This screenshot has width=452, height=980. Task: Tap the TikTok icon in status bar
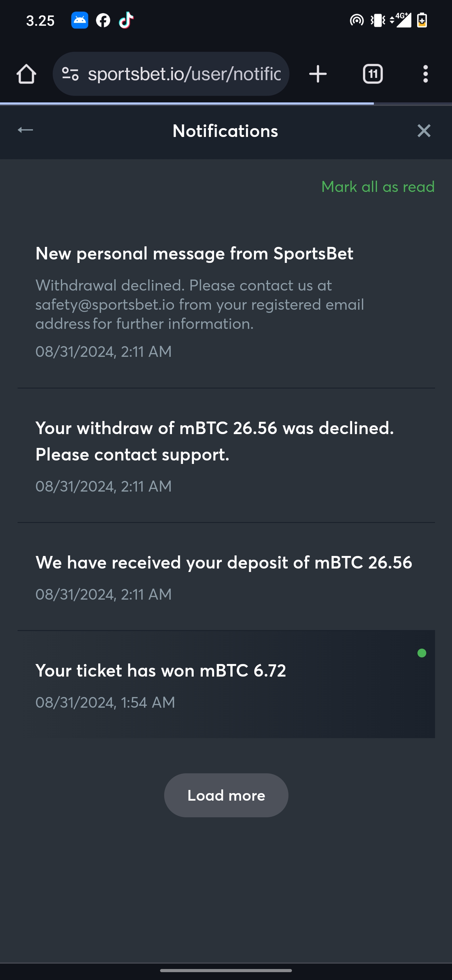click(x=126, y=20)
